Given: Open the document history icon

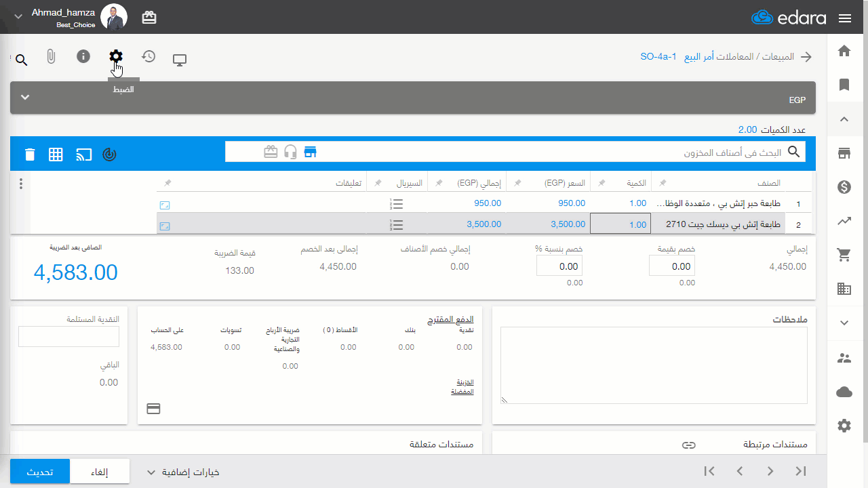Looking at the screenshot, I should 149,56.
